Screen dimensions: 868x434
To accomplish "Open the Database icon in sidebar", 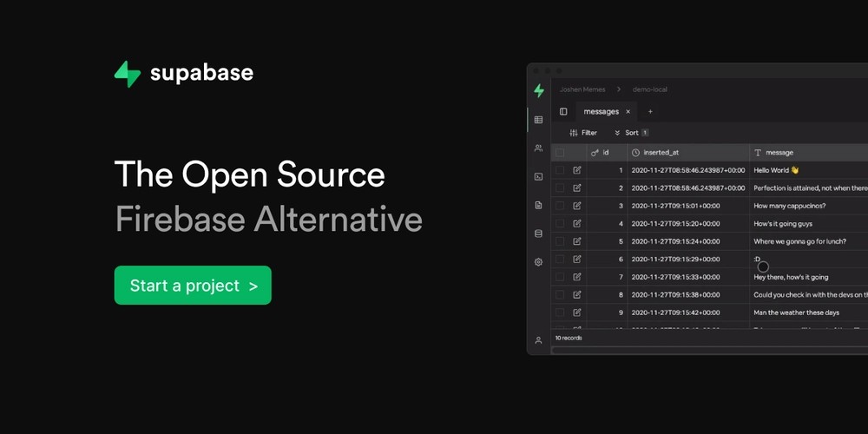I will pyautogui.click(x=538, y=233).
